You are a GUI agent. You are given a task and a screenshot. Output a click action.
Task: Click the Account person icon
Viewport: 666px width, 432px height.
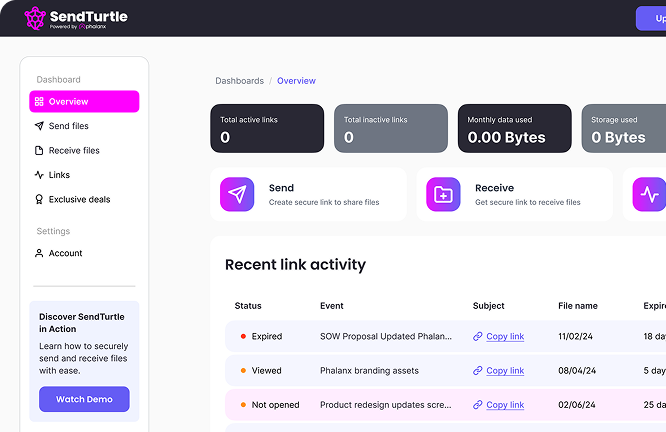(x=39, y=253)
